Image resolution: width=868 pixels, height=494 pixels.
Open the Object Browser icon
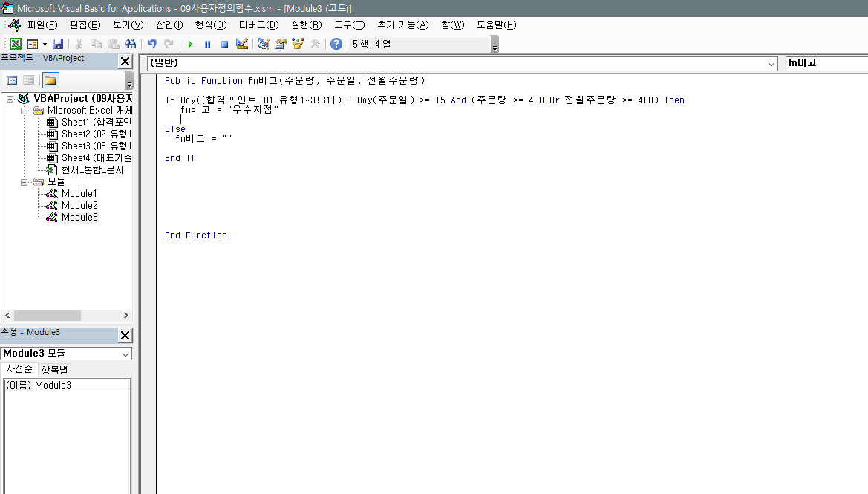298,44
